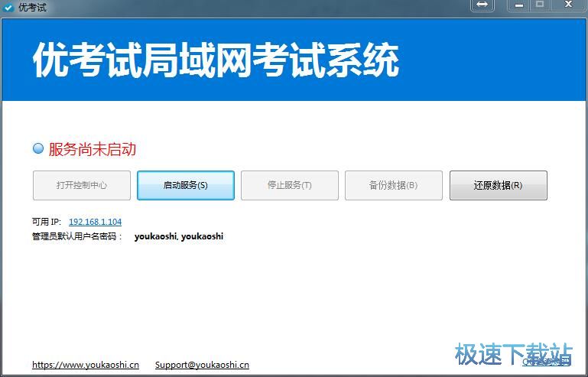Open the Support@youkaoshi.cn email link

point(202,365)
